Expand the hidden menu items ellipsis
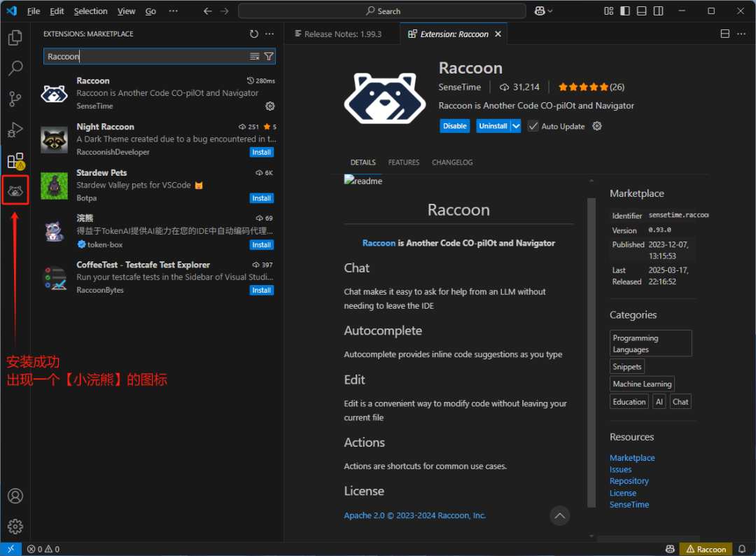The height and width of the screenshot is (556, 756). [174, 11]
